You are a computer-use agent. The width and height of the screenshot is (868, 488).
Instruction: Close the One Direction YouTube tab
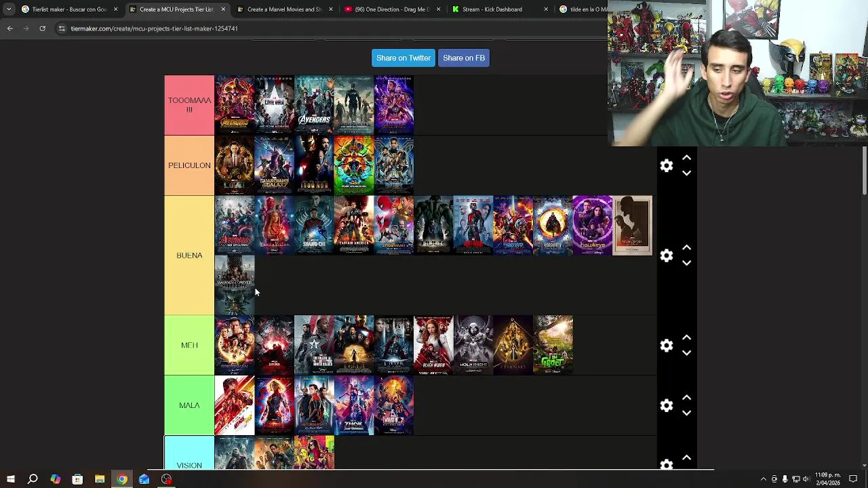pos(438,9)
